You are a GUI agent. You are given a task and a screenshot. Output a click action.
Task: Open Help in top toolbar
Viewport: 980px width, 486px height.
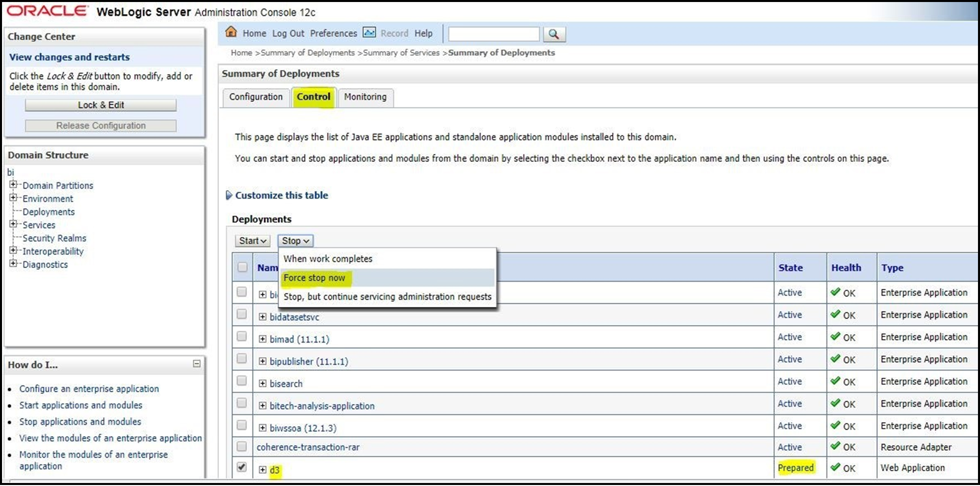click(423, 34)
